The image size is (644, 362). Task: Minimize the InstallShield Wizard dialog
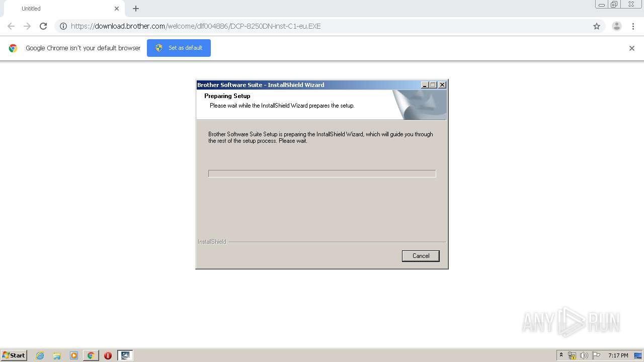coord(425,85)
